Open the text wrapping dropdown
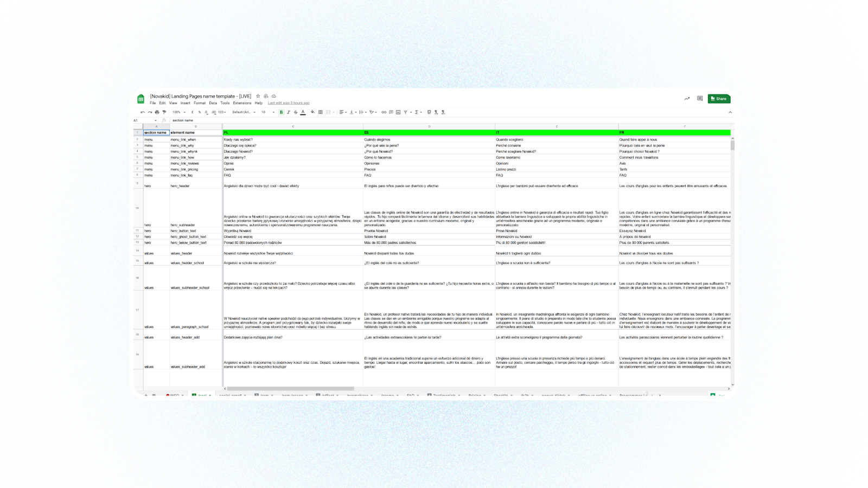 [362, 112]
